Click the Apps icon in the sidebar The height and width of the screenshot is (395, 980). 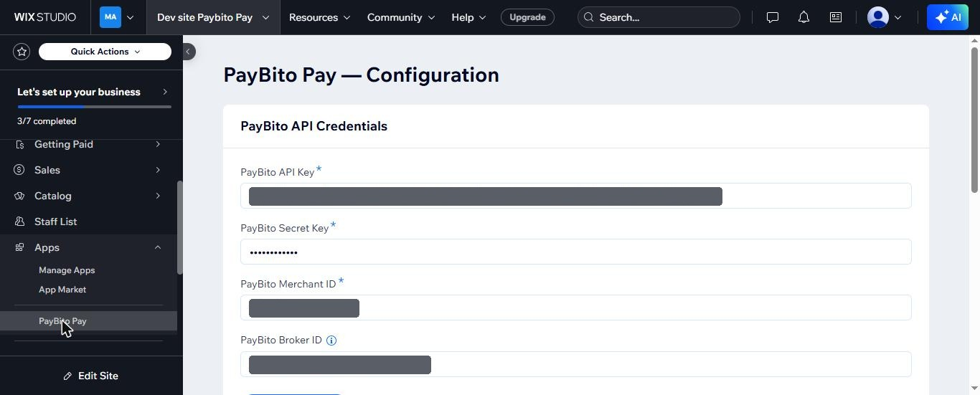[x=19, y=247]
